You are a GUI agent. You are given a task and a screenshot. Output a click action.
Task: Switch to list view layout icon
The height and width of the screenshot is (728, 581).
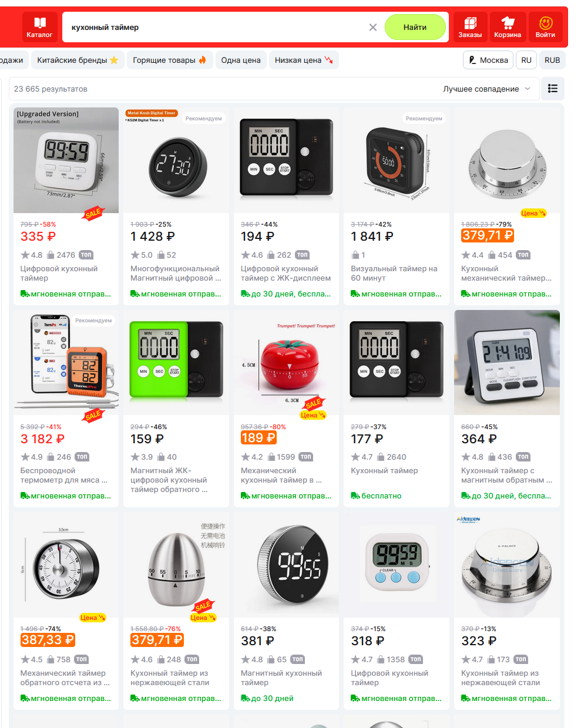[552, 89]
